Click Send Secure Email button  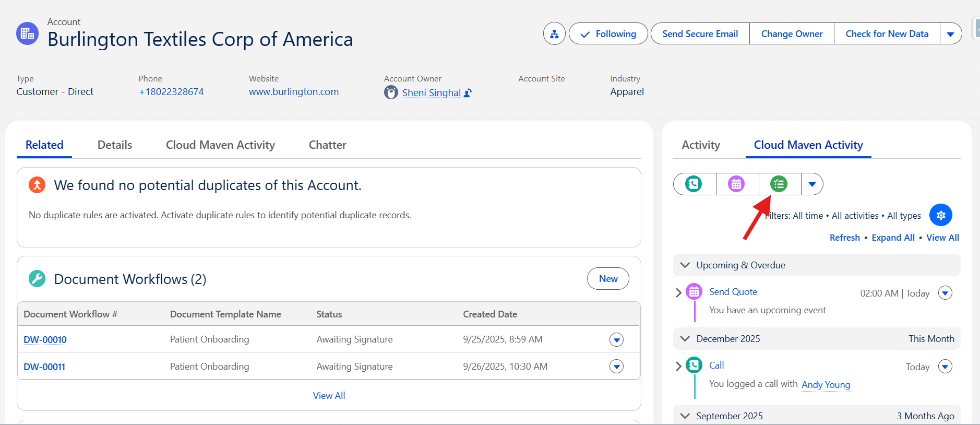[x=700, y=34]
